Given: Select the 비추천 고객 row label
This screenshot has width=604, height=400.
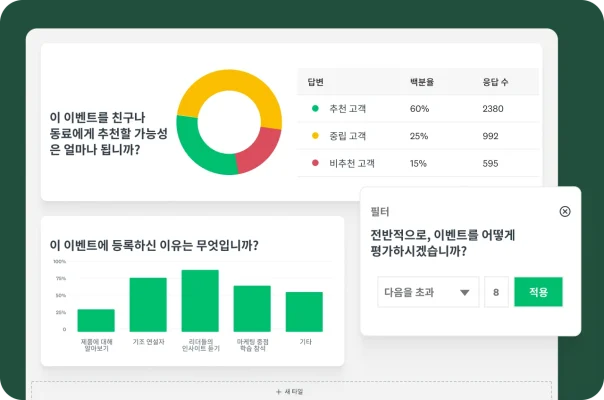Looking at the screenshot, I should pyautogui.click(x=352, y=163).
